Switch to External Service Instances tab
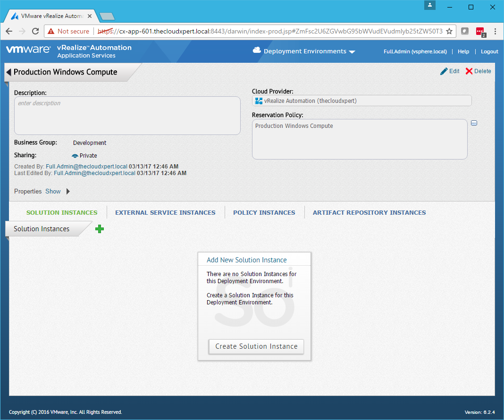This screenshot has width=504, height=420. click(x=165, y=213)
